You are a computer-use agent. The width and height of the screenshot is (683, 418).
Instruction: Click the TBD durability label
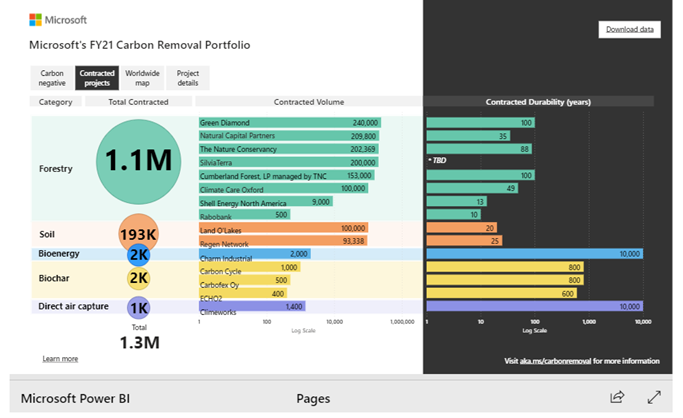tap(438, 160)
